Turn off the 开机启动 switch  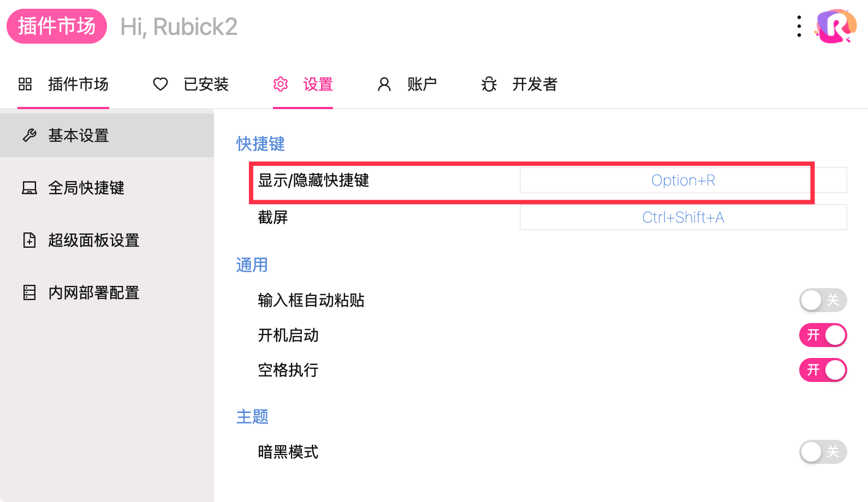(823, 335)
